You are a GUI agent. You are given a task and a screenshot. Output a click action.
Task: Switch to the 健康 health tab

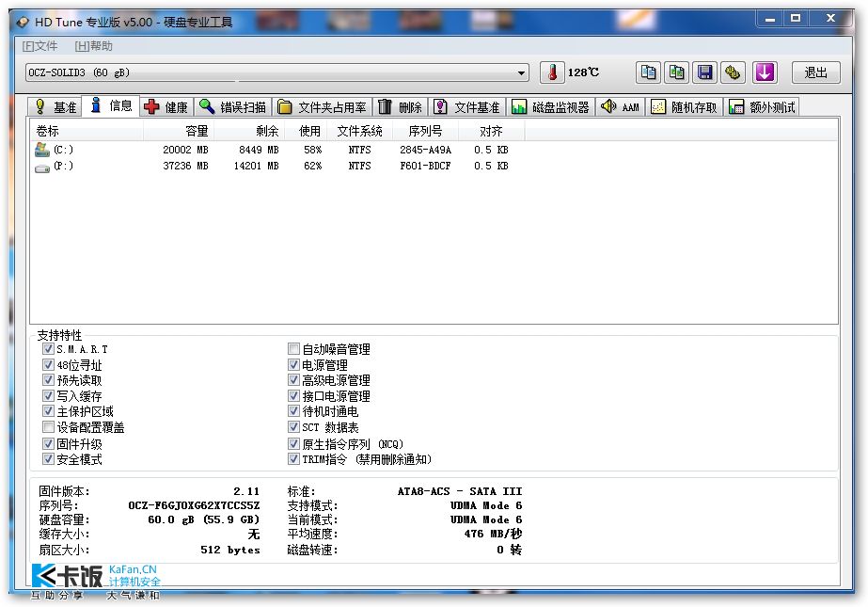tap(166, 107)
